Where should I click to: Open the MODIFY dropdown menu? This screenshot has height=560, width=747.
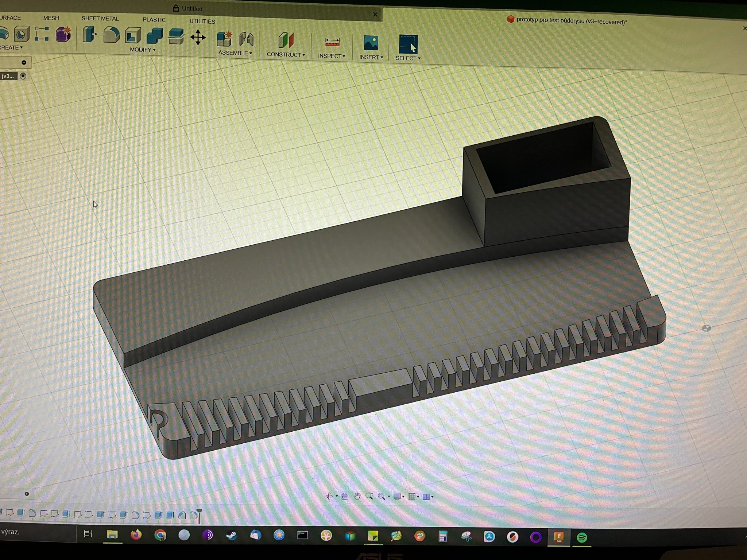(143, 50)
